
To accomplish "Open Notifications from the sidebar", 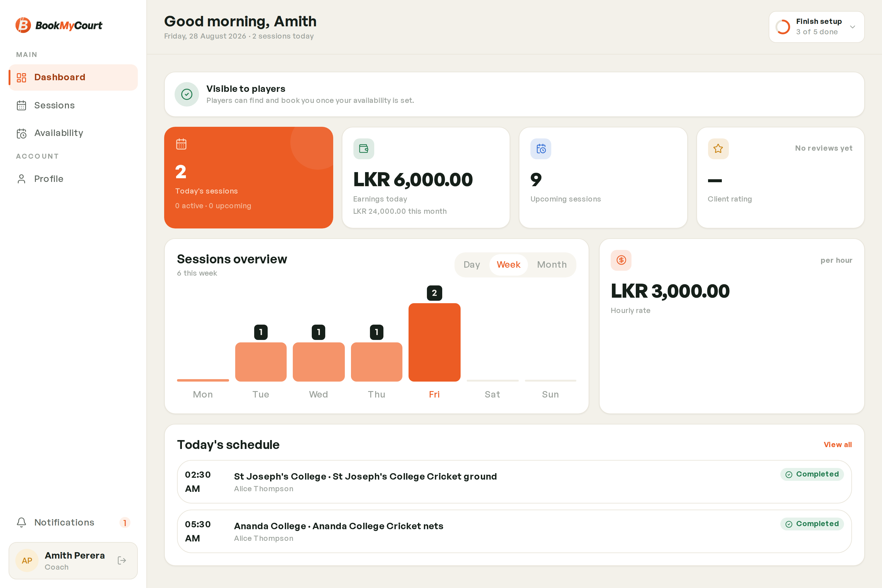I will [x=73, y=522].
